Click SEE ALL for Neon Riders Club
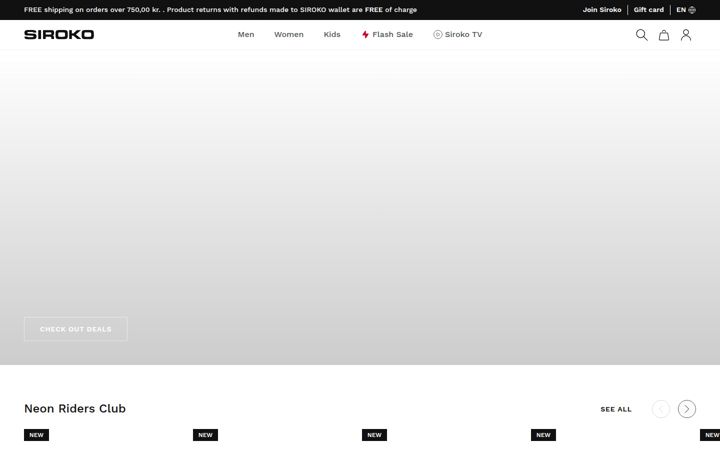Image resolution: width=720 pixels, height=450 pixels. 616,409
